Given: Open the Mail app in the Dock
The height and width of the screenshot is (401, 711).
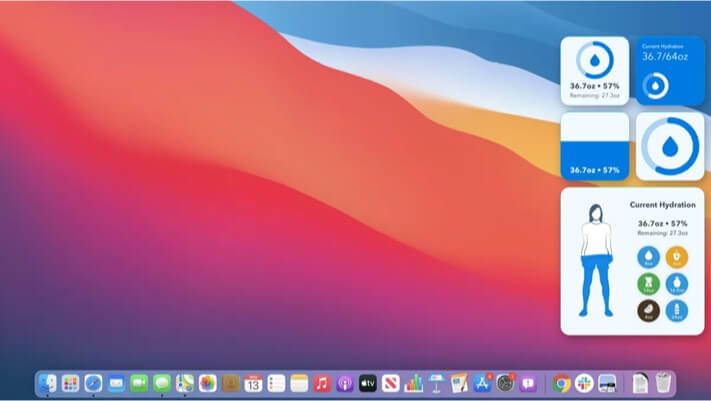Looking at the screenshot, I should 116,384.
